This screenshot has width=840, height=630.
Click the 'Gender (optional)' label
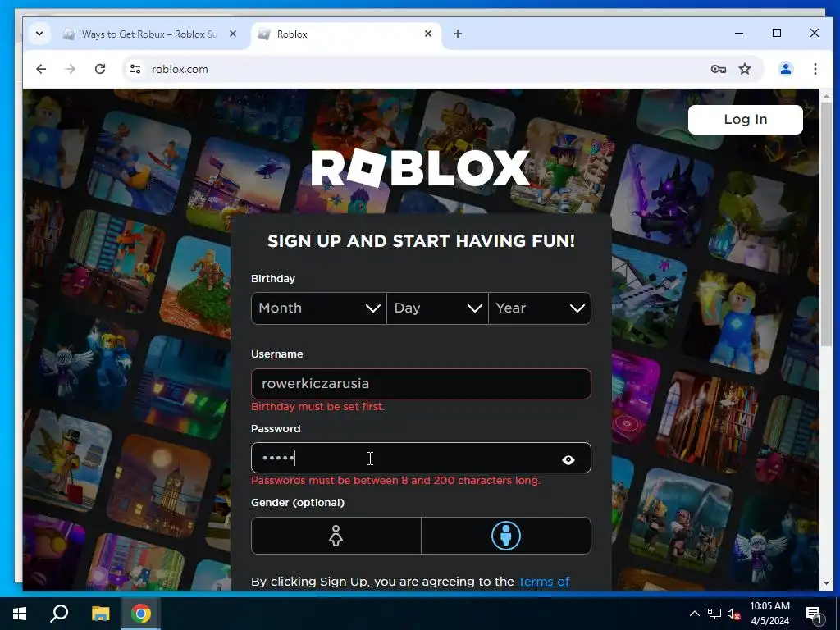point(298,503)
